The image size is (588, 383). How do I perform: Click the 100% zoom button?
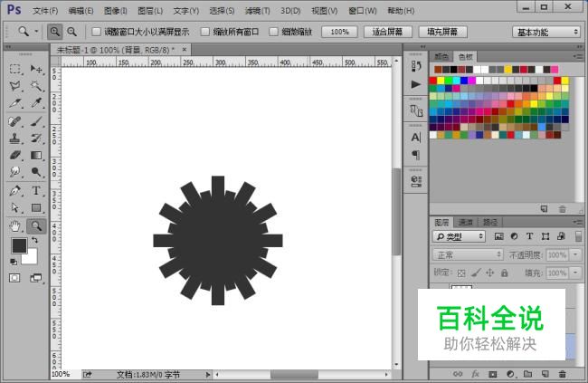tap(340, 32)
